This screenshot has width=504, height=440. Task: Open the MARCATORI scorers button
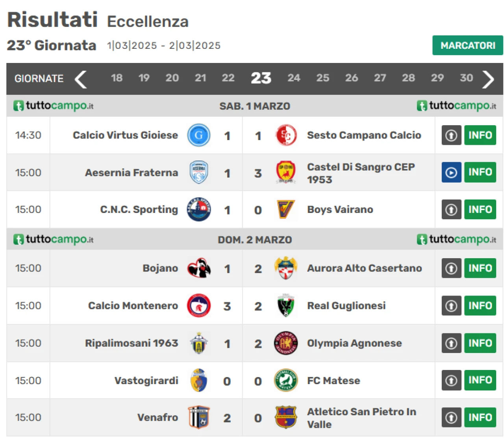coord(468,45)
